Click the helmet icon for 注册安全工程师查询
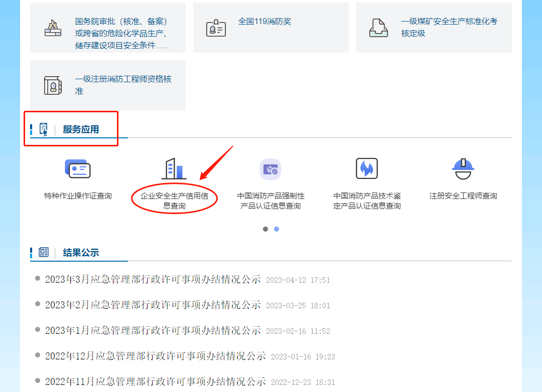The image size is (542, 392). (x=463, y=168)
